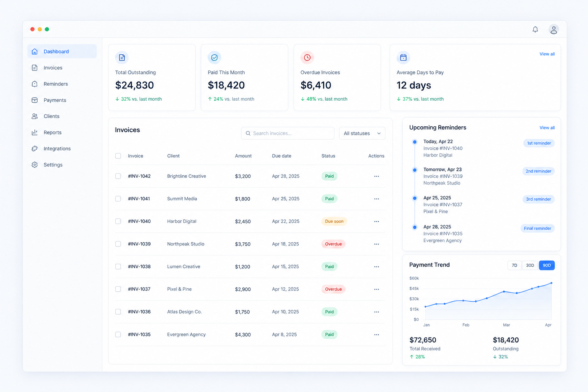
Task: Open the Payments sidebar item
Action: pos(62,100)
